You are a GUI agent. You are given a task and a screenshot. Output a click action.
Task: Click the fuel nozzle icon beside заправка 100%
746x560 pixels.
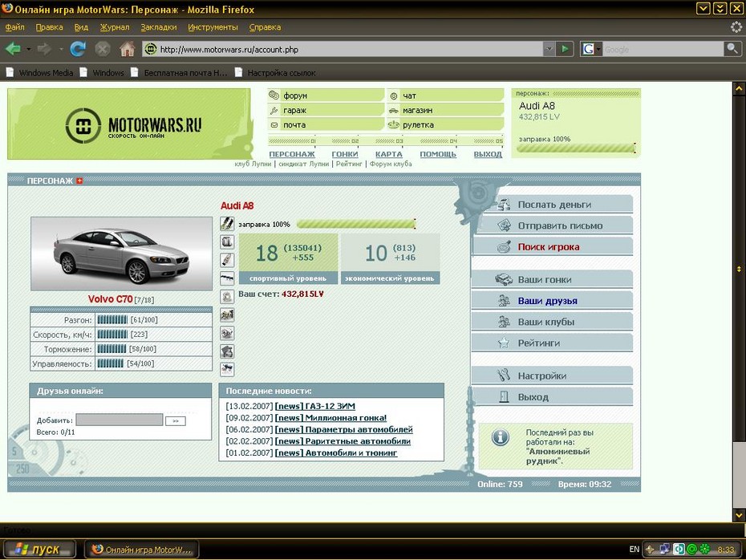click(x=227, y=224)
